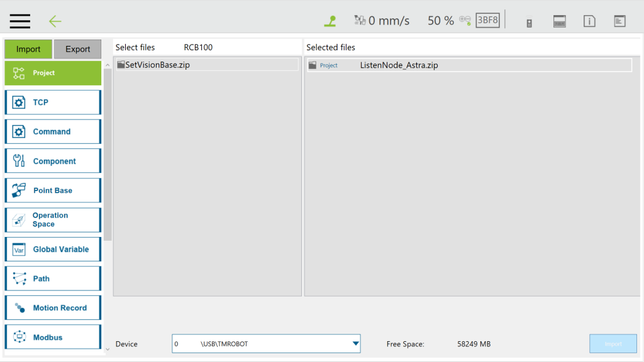Open the on-screen keyboard icon

[x=560, y=21]
